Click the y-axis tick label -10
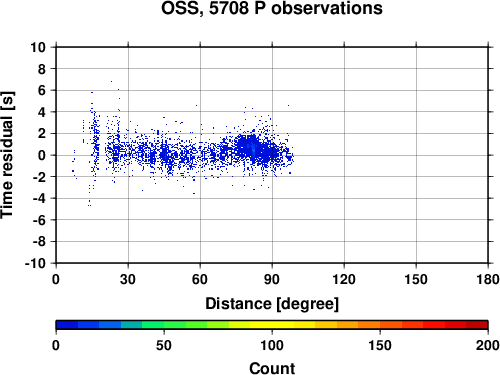The image size is (500, 375). 35,263
